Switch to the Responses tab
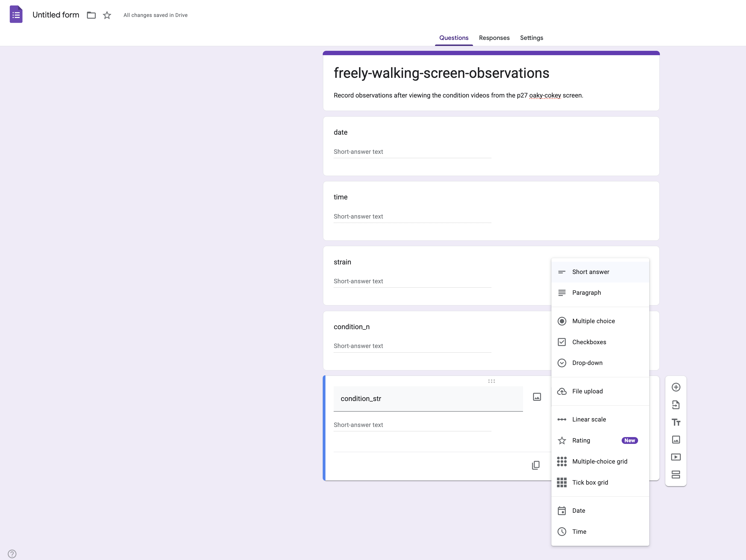The height and width of the screenshot is (560, 746). [494, 38]
